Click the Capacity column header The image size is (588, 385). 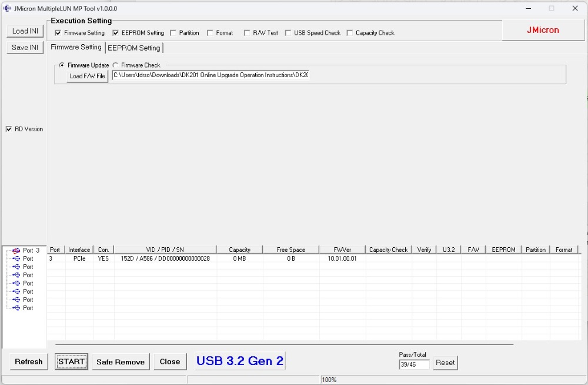(x=239, y=250)
